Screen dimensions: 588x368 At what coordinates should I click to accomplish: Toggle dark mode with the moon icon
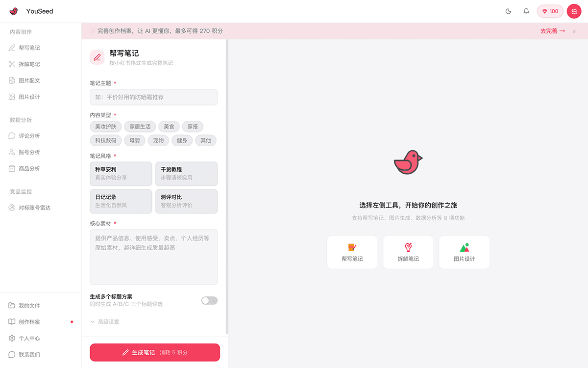[x=508, y=11]
